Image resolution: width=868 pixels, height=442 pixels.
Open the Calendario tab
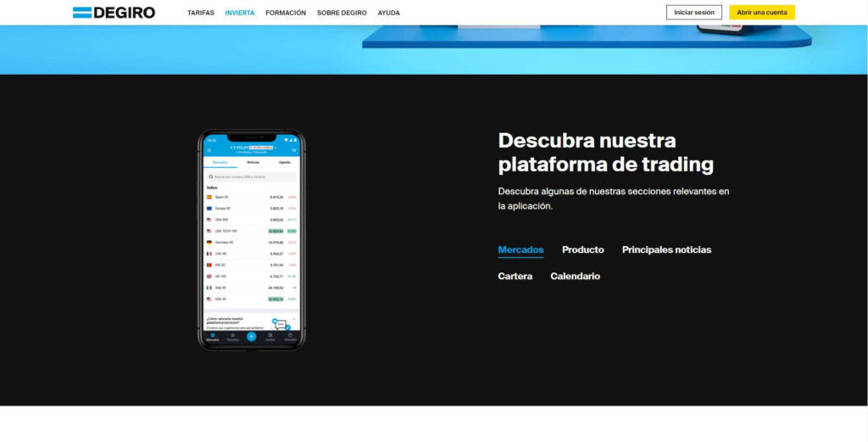pos(576,277)
